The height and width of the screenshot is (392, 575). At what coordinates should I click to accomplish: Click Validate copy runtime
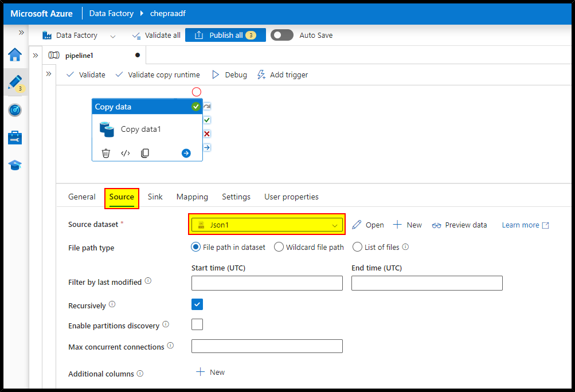click(x=158, y=75)
